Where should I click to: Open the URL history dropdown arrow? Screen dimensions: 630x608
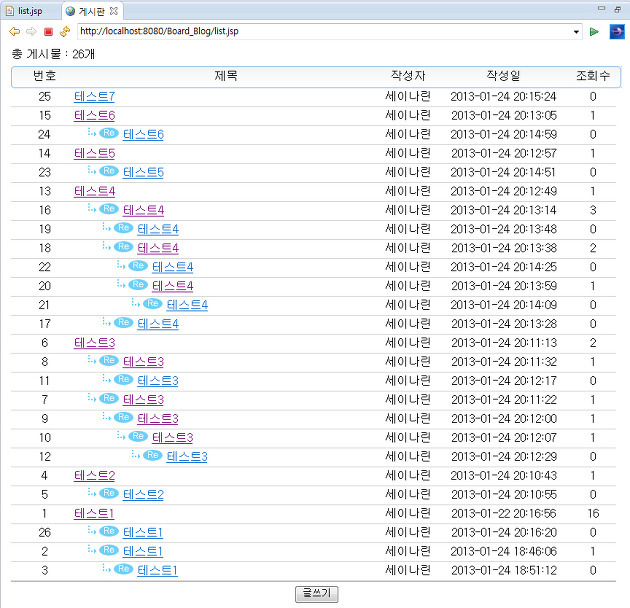(576, 32)
